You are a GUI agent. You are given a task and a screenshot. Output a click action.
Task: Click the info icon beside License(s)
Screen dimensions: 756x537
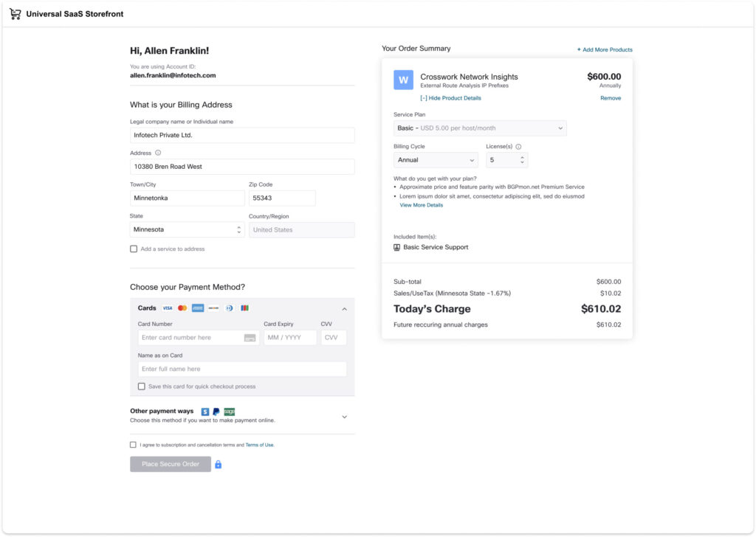[x=519, y=145]
